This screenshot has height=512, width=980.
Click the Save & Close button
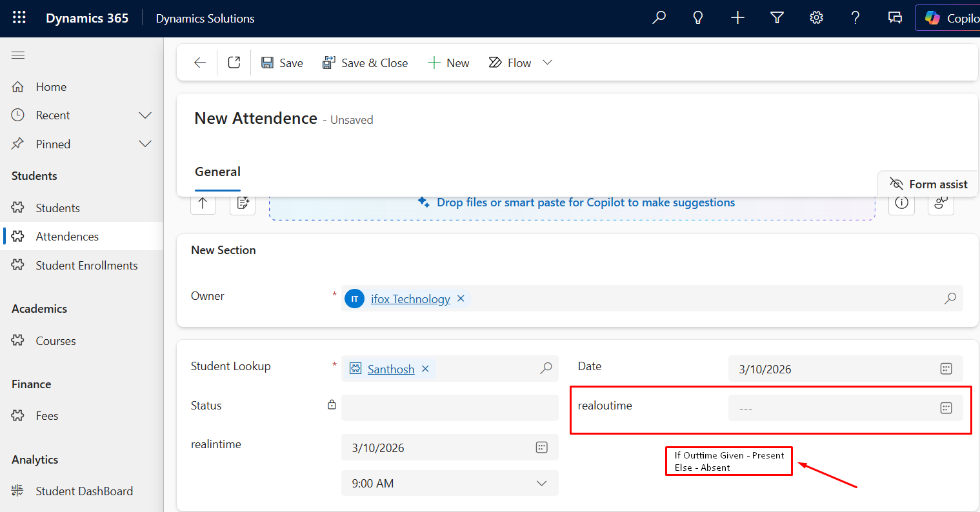point(365,63)
